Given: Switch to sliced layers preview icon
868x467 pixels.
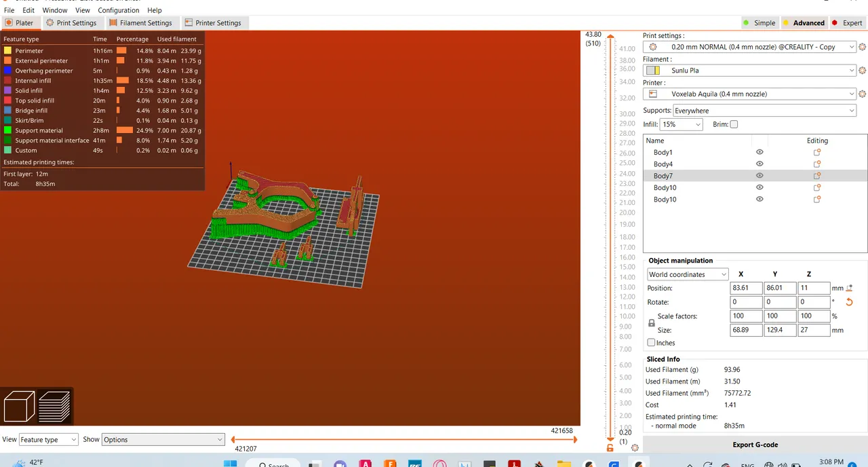Looking at the screenshot, I should 54,407.
